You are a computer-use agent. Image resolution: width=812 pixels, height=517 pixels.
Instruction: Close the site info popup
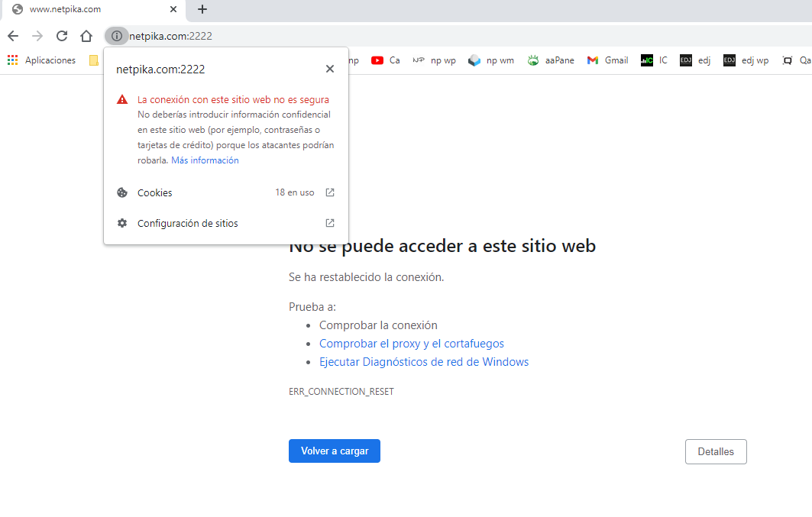pyautogui.click(x=330, y=69)
